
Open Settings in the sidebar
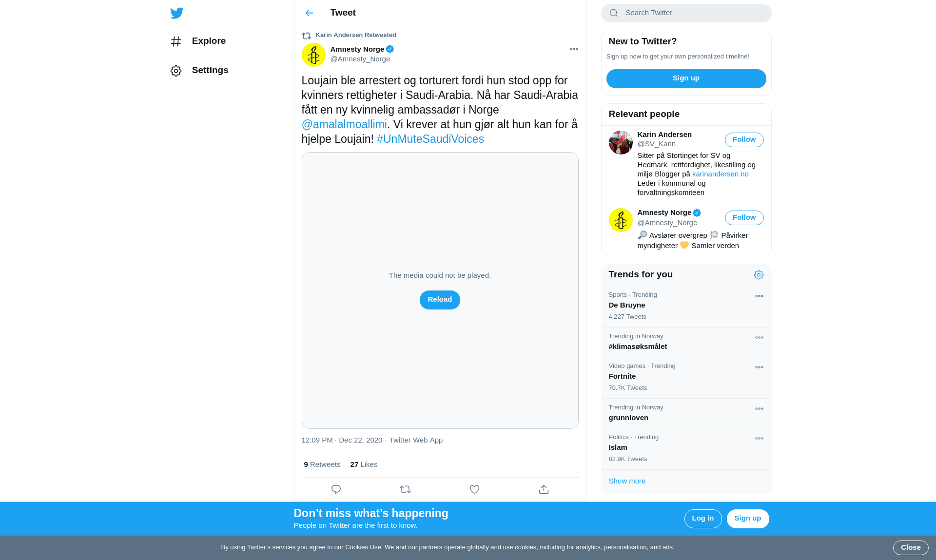click(199, 71)
